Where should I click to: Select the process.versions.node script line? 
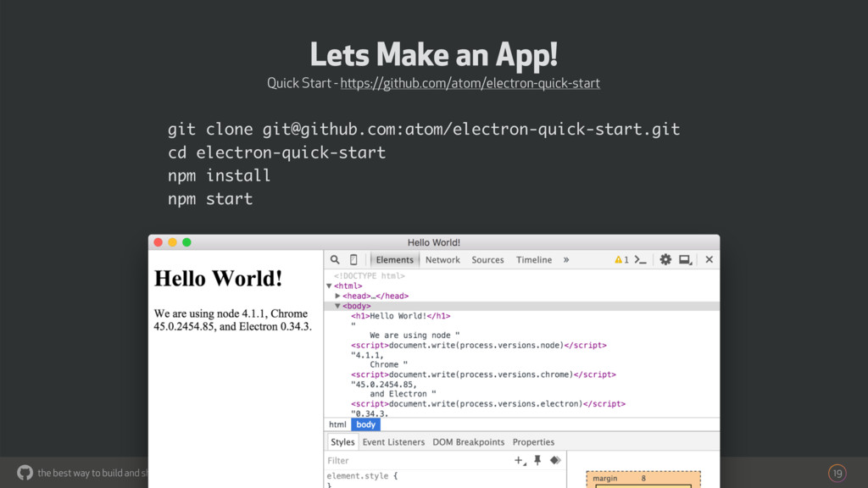click(478, 346)
